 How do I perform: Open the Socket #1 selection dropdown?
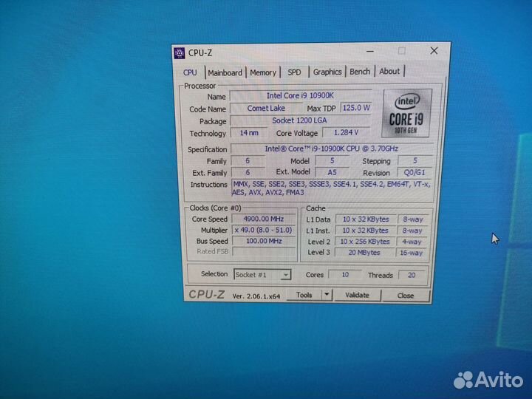(x=262, y=274)
